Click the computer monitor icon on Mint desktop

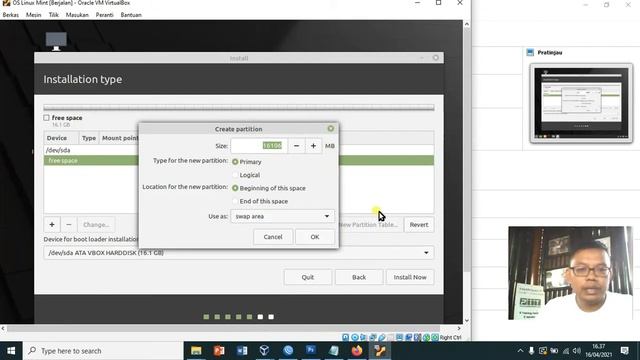pos(56,41)
